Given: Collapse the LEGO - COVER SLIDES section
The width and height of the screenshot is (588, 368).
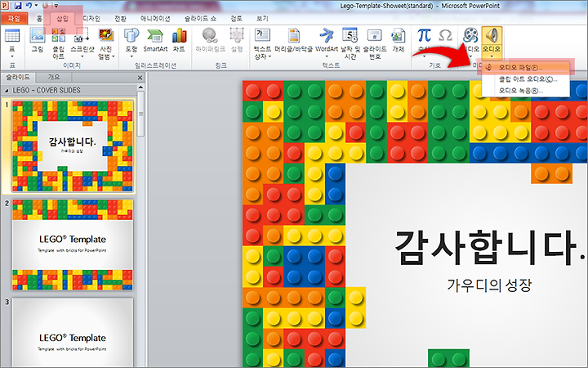Looking at the screenshot, I should [x=7, y=91].
